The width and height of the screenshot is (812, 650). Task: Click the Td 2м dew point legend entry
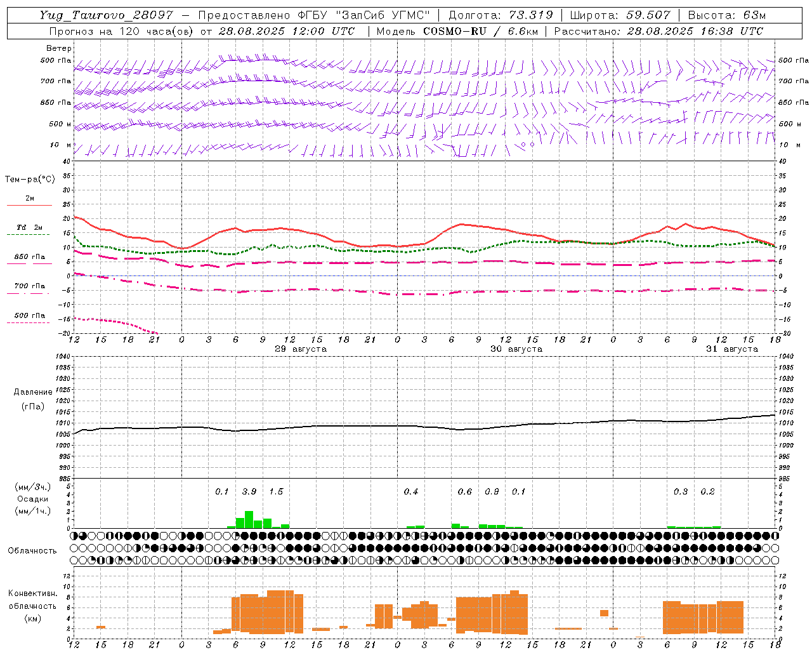pos(30,227)
